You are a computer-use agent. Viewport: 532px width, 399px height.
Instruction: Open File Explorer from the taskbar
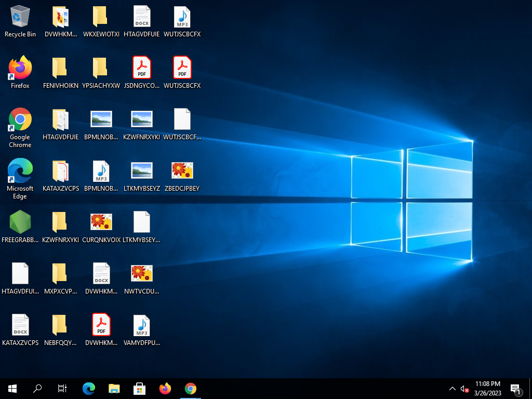coord(114,388)
